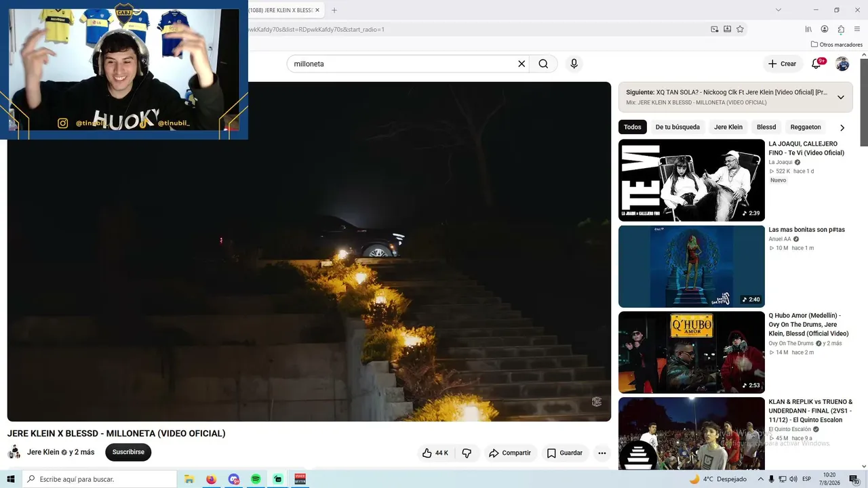Open a new browser tab with plus
868x488 pixels.
pos(334,10)
